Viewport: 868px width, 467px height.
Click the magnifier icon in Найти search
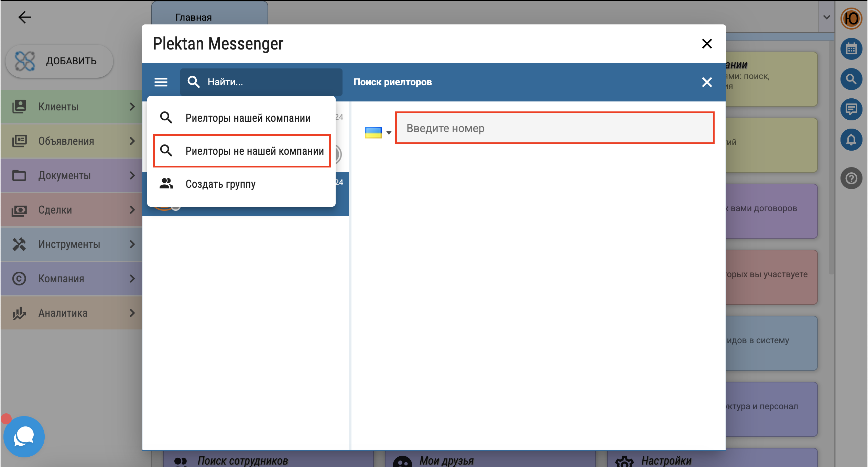click(194, 82)
